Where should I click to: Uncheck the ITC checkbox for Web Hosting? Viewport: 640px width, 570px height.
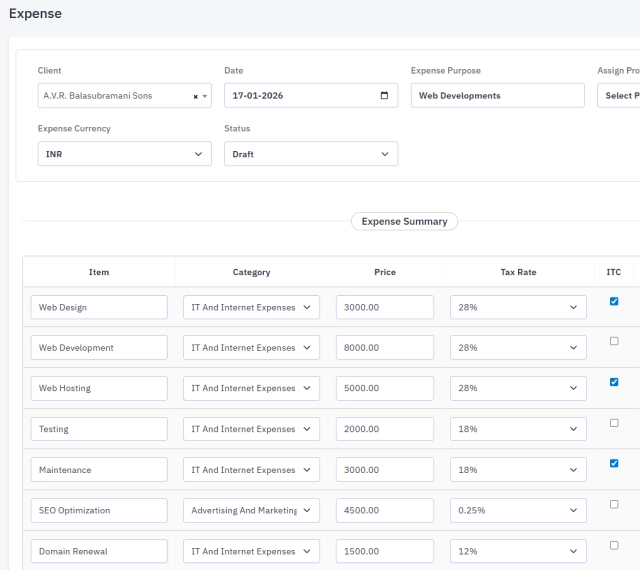(614, 382)
